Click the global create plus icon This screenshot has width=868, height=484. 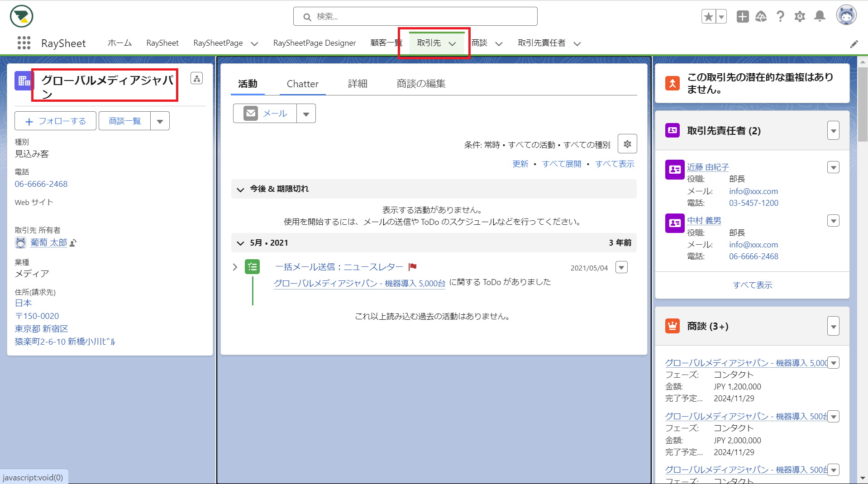742,17
